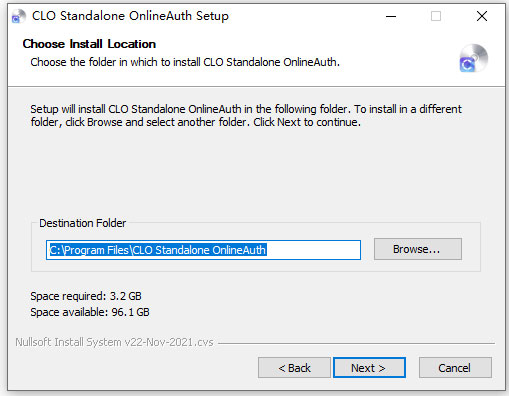Viewport: 509px width, 396px height.
Task: Click the setup instructions paragraph
Action: (x=246, y=115)
